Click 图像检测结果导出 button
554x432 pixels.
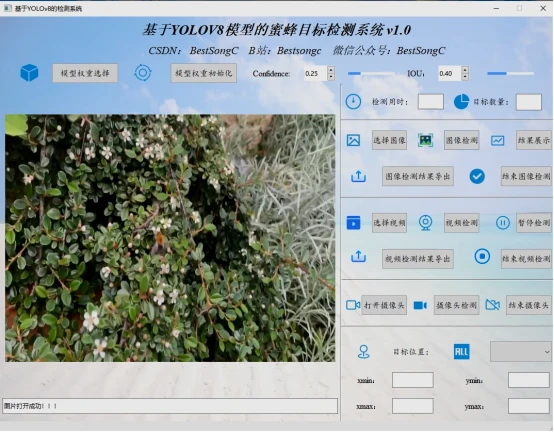point(418,176)
